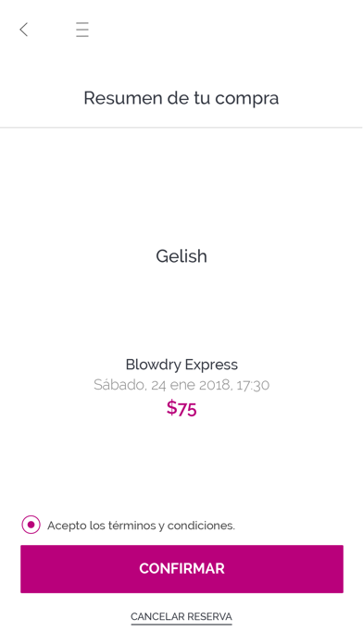
Task: Select the terms and conditions radio button
Action: (31, 525)
